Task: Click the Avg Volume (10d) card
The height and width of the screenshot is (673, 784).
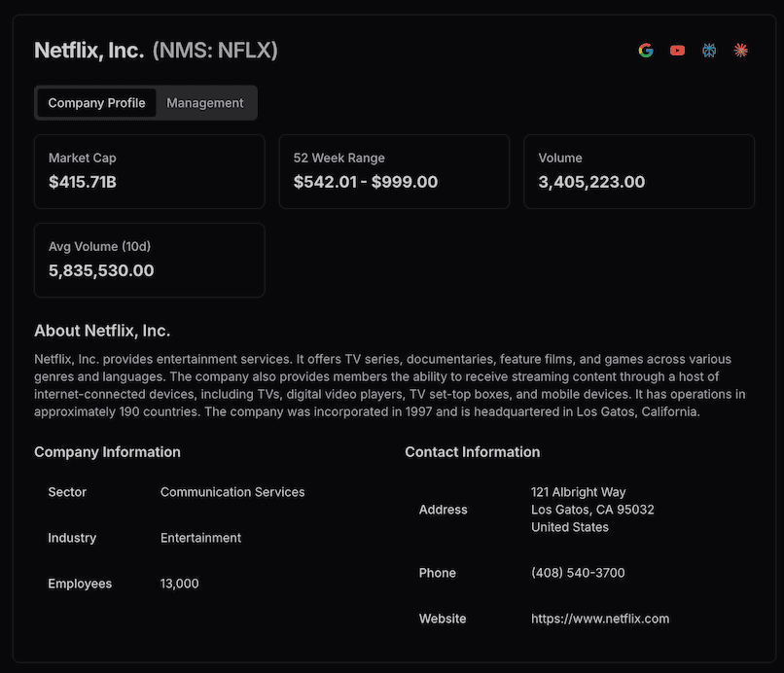Action: (x=149, y=260)
